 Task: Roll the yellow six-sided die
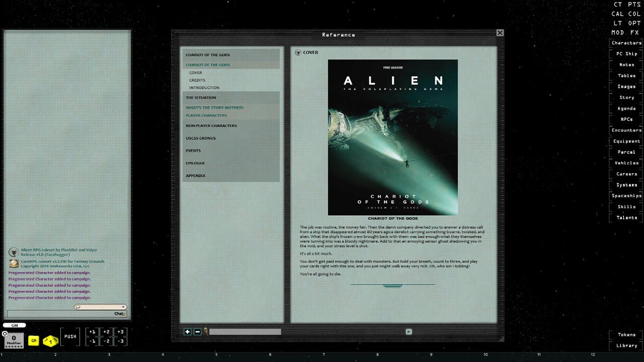(33, 340)
